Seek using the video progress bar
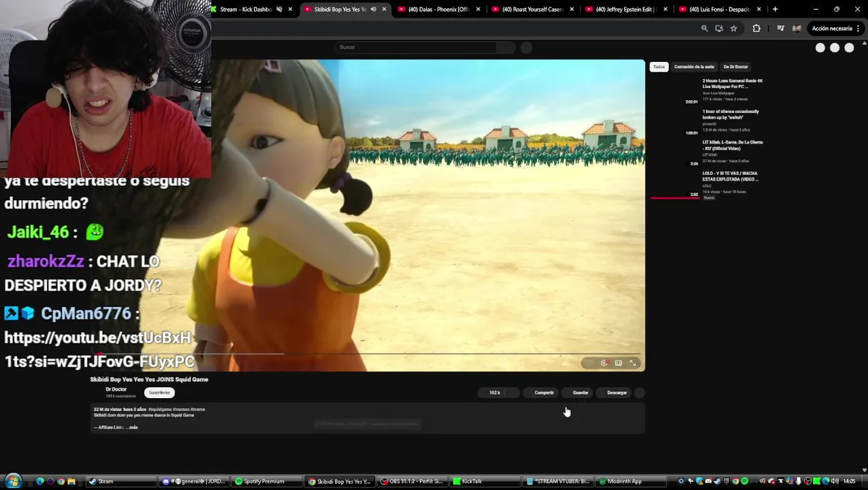Image resolution: width=868 pixels, height=490 pixels. [368, 354]
